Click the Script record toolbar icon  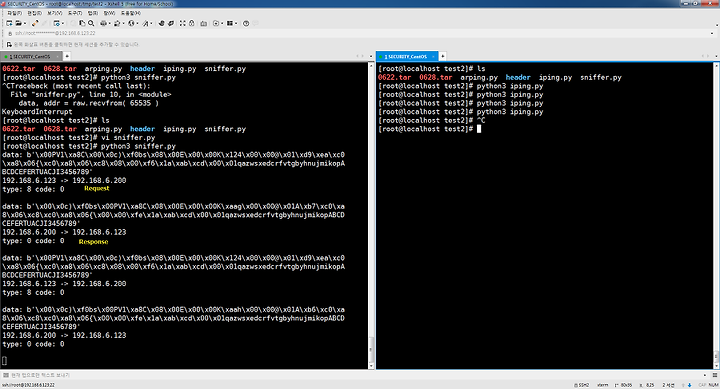pos(216,23)
